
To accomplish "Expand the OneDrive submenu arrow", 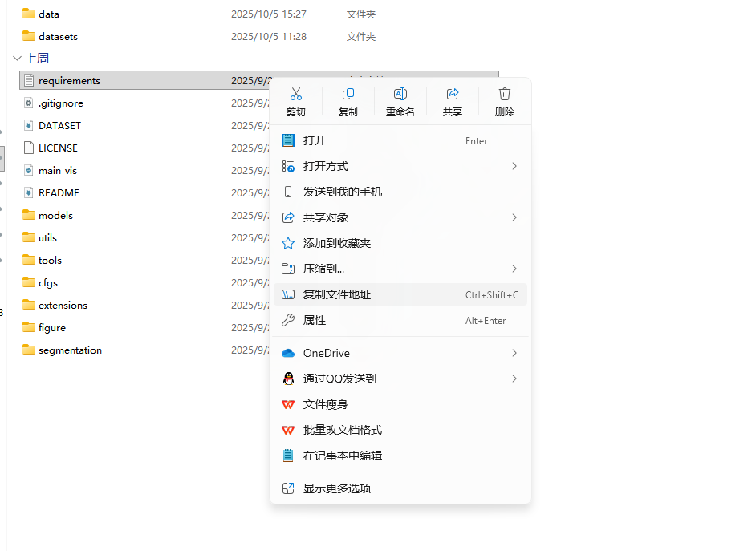I will coord(514,353).
